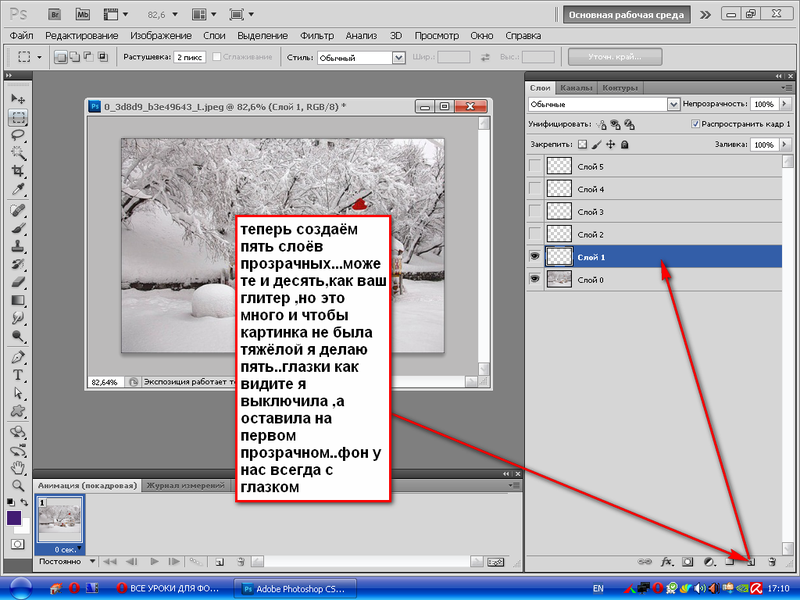Open the Фильтр menu
The height and width of the screenshot is (600, 800).
pyautogui.click(x=316, y=36)
